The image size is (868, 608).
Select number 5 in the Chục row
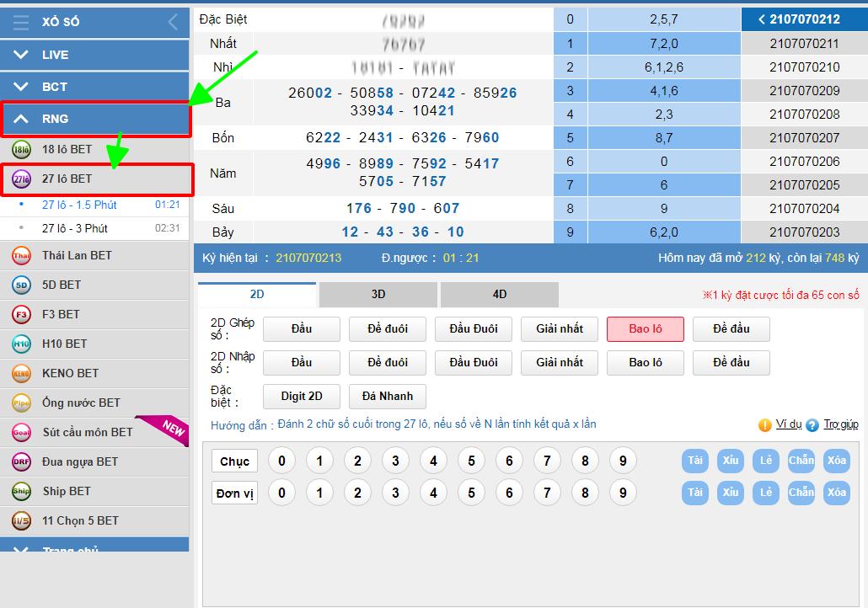(471, 461)
